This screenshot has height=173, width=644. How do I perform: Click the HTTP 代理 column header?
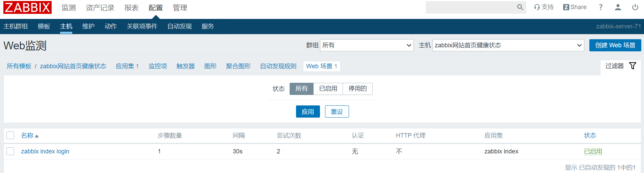(x=410, y=135)
